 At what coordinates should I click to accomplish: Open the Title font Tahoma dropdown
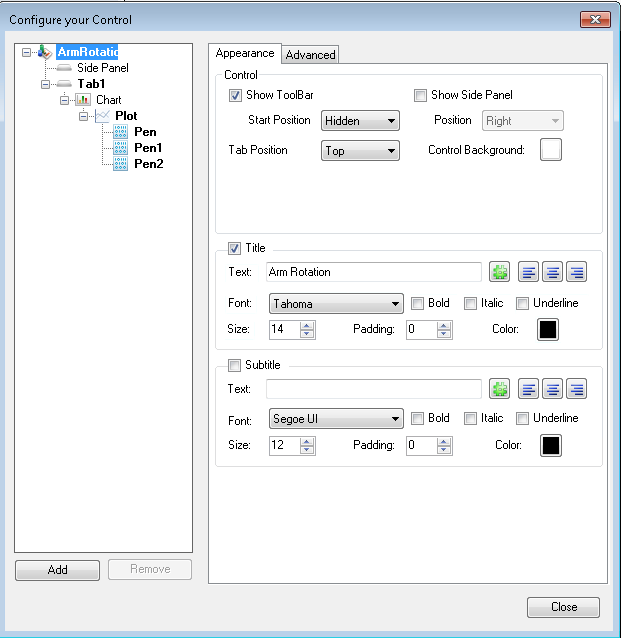(x=335, y=305)
